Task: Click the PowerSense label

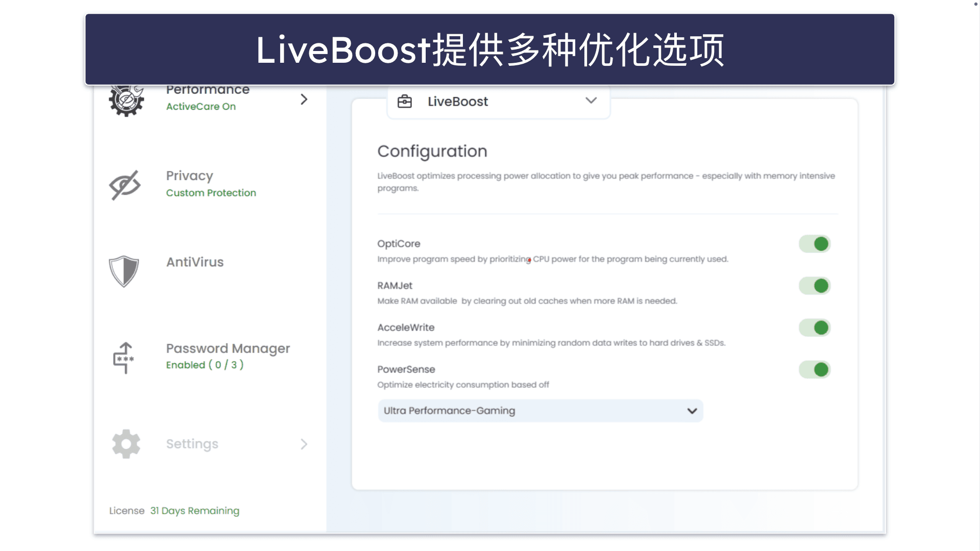Action: click(x=406, y=369)
